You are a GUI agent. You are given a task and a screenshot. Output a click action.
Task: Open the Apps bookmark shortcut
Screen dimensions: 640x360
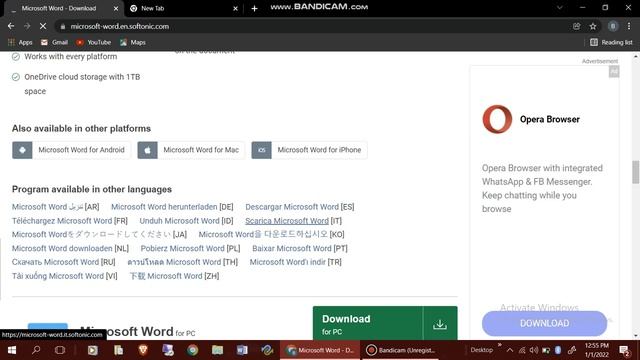[x=20, y=42]
